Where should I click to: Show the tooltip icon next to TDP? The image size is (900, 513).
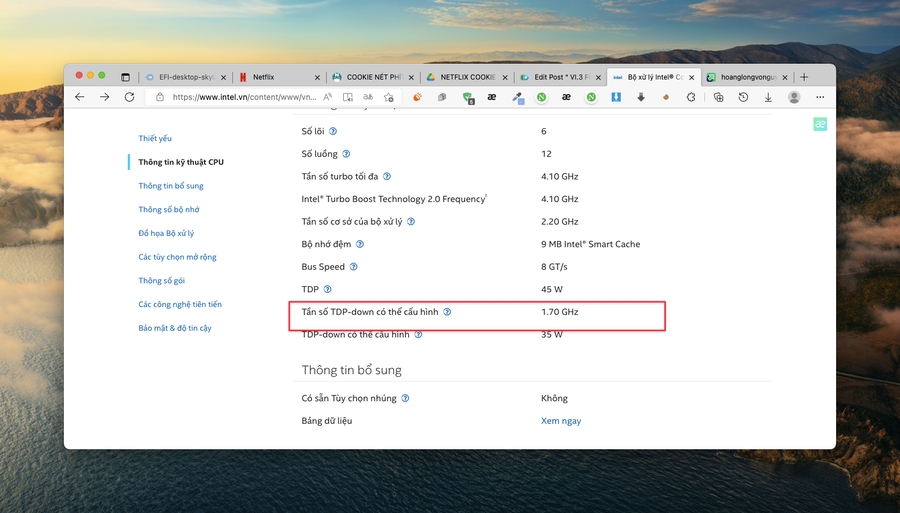click(x=327, y=290)
